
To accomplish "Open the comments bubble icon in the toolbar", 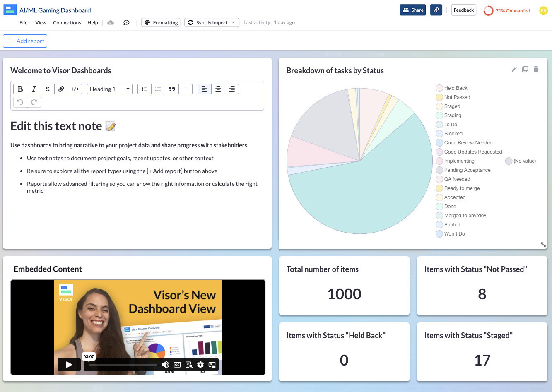I will (x=126, y=23).
